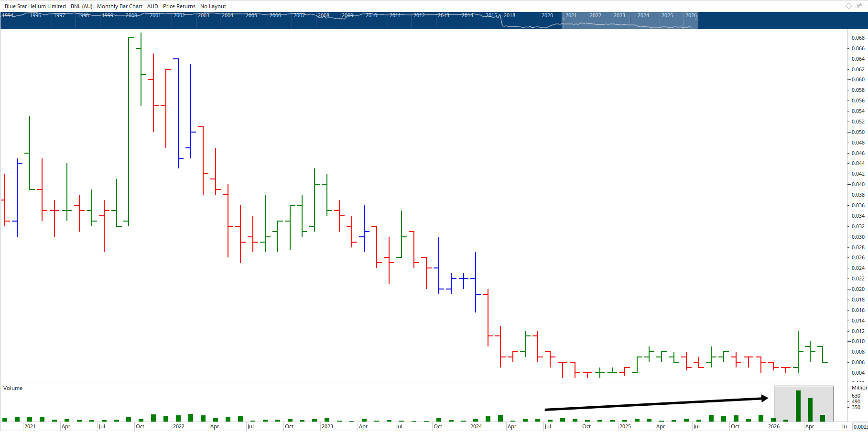Viewport: 868px width, 434px height.
Task: Click the 2026 label on the date axis
Action: pyautogui.click(x=774, y=426)
